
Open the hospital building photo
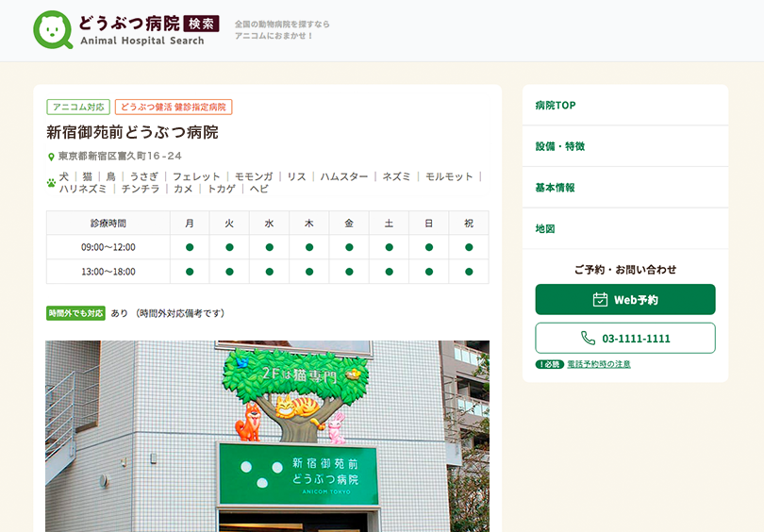click(267, 436)
